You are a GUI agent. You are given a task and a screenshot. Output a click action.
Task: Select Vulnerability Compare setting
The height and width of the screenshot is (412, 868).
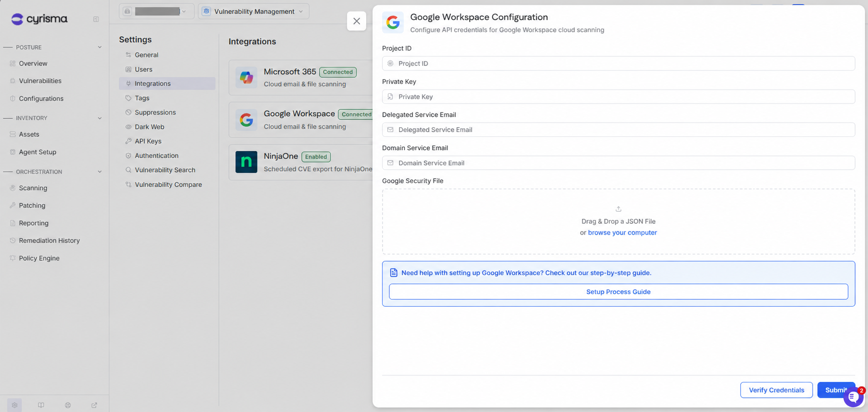168,185
